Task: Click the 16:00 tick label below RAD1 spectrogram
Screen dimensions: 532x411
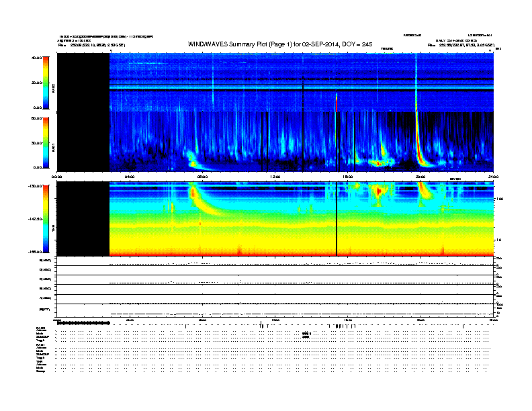Action: click(x=347, y=177)
